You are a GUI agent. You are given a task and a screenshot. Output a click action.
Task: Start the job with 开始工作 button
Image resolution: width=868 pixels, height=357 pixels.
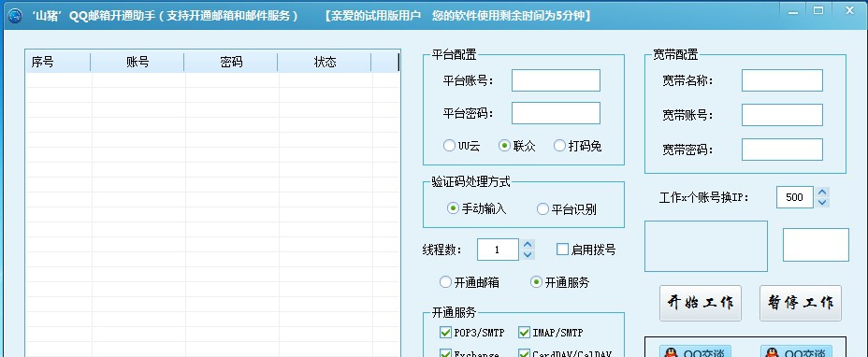coord(701,304)
